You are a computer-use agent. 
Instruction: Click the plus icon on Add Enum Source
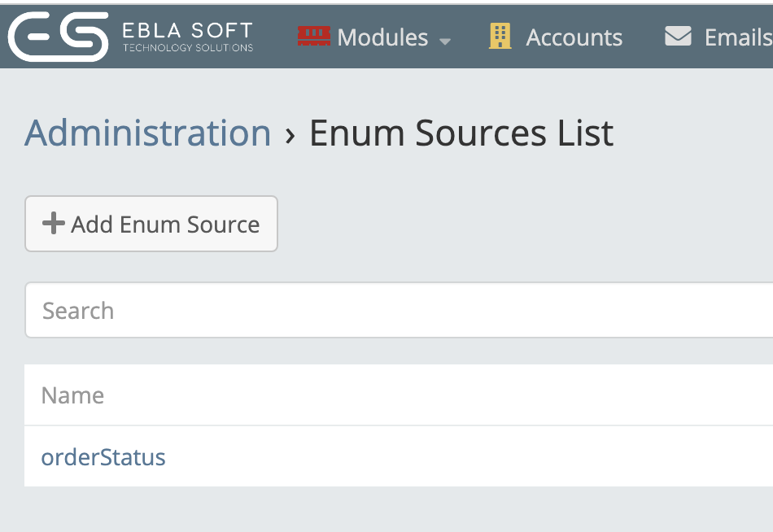[x=53, y=224]
